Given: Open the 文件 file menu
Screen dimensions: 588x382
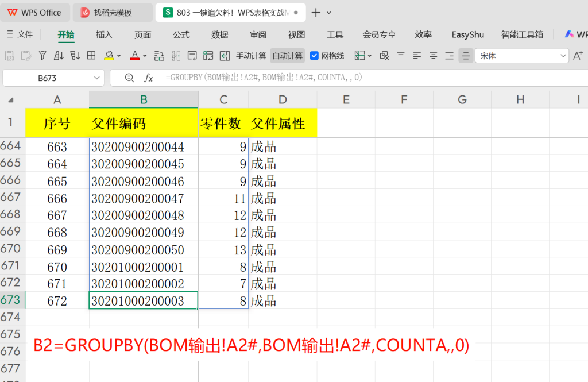Looking at the screenshot, I should 20,34.
